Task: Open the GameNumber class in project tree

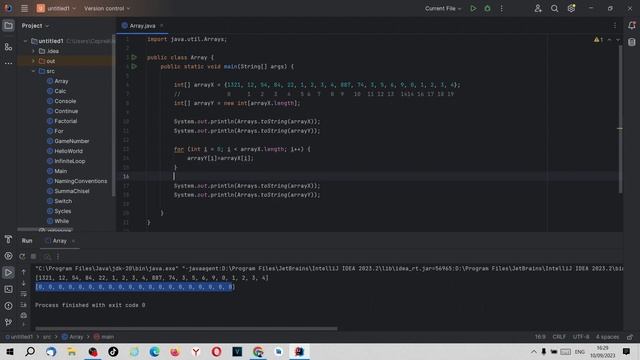Action: coord(71,141)
